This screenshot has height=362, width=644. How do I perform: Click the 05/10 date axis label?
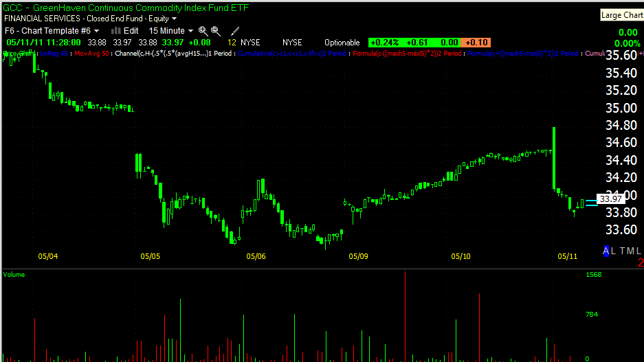click(460, 256)
